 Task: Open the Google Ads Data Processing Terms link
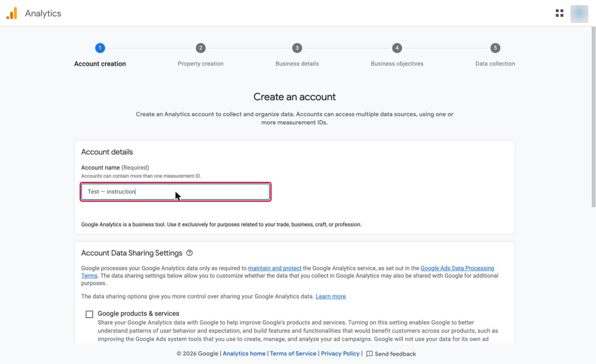click(x=457, y=268)
